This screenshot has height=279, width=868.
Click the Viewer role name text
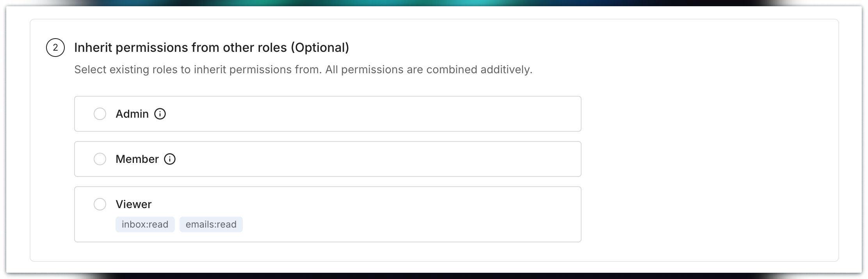click(133, 204)
